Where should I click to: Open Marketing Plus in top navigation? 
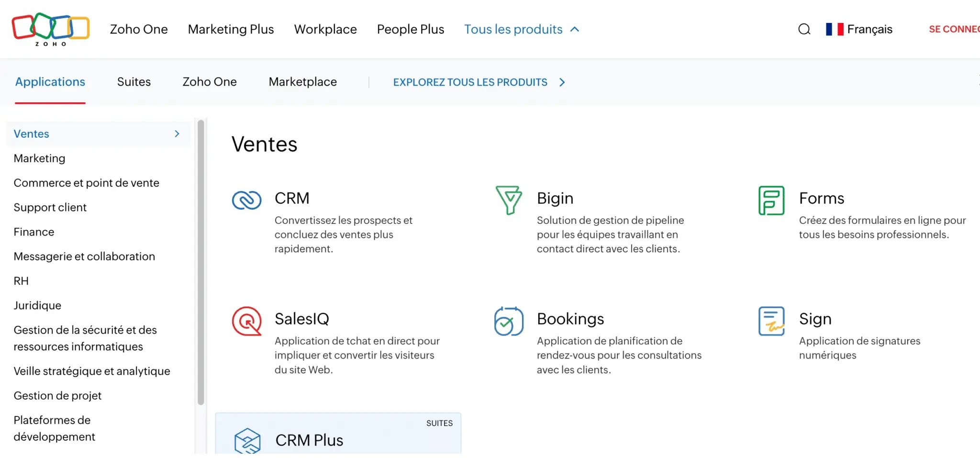(231, 29)
